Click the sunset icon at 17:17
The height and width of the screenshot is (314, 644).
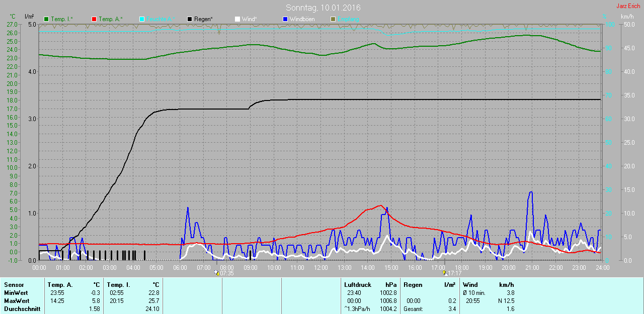click(444, 273)
